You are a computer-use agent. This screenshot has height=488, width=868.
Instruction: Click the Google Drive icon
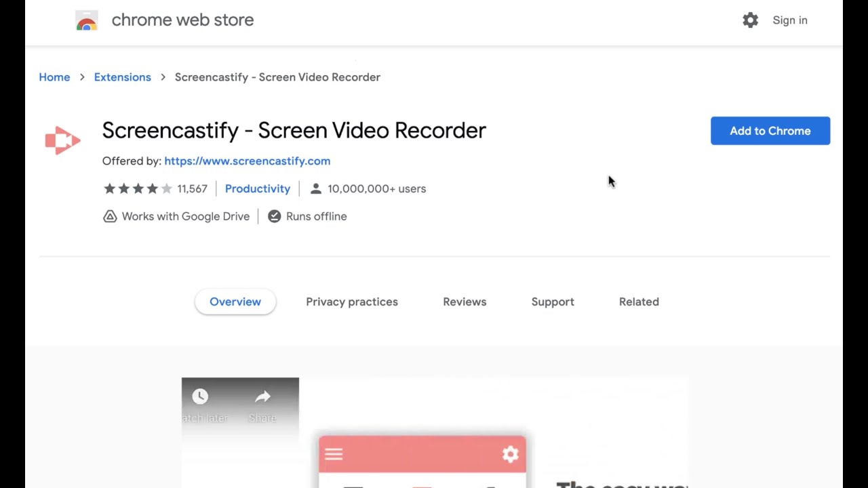(x=110, y=216)
